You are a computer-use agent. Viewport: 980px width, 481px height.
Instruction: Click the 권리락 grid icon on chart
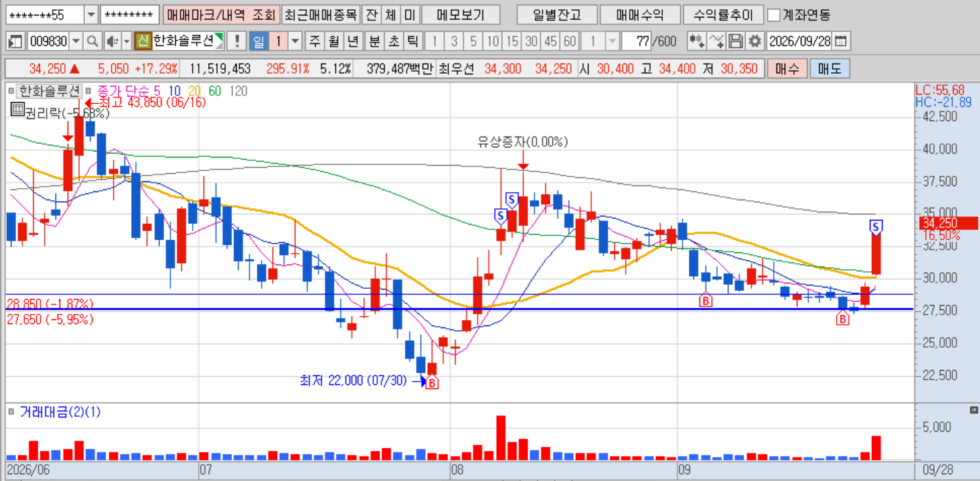[18, 110]
